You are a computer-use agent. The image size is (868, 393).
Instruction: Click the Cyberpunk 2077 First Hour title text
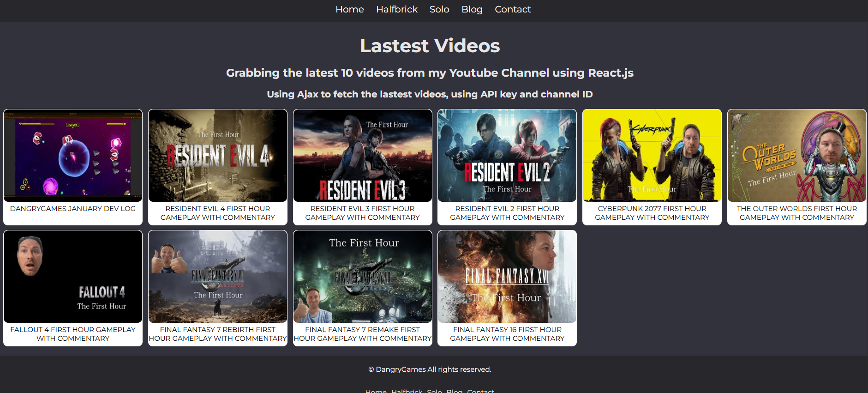click(x=652, y=213)
